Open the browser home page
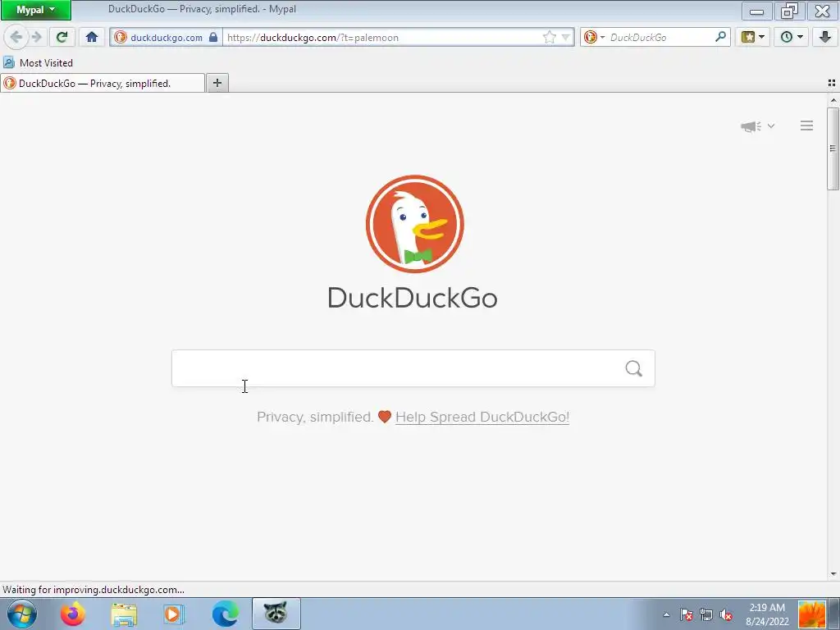The height and width of the screenshot is (630, 840). click(92, 37)
